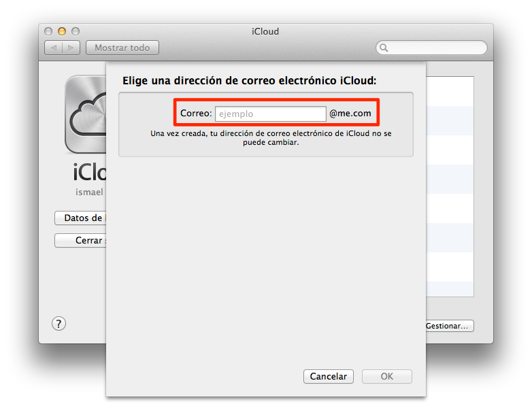Click the iCloud cloud logo icon
This screenshot has width=532, height=404.
click(x=86, y=114)
